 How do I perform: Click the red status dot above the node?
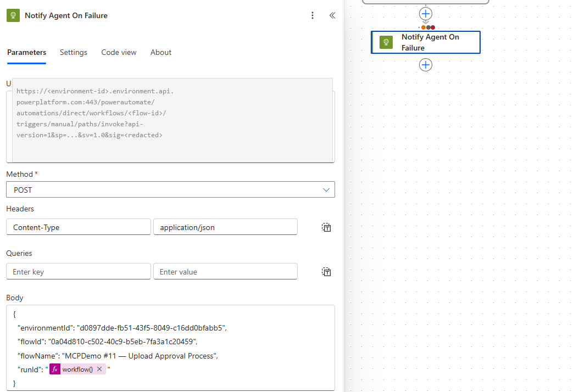(433, 27)
